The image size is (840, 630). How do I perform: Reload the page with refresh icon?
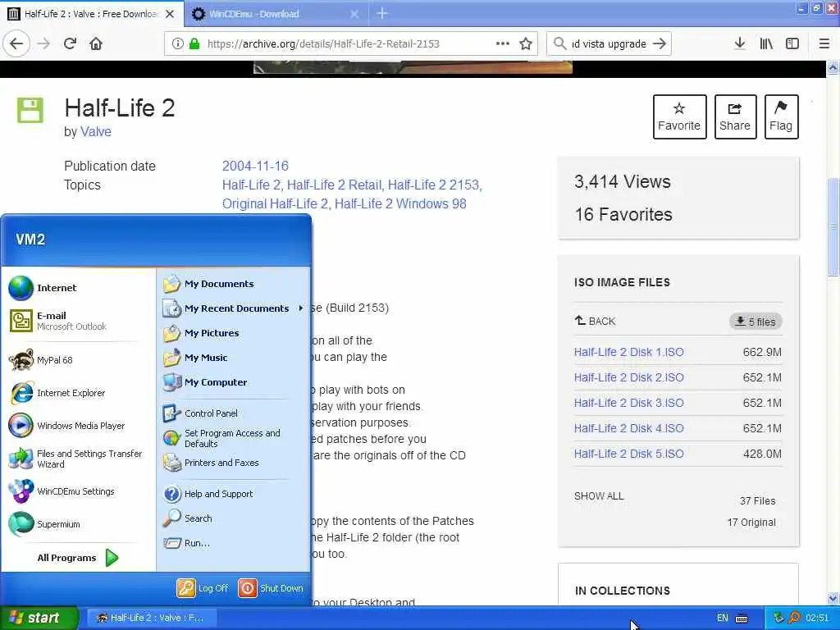(70, 43)
